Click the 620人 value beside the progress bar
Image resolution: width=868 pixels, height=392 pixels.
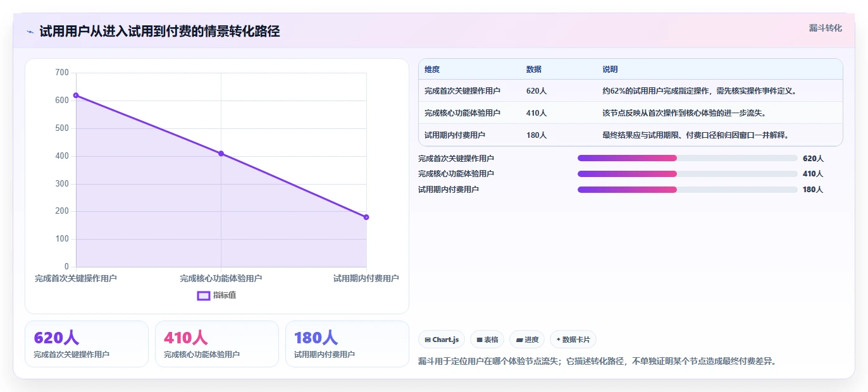click(x=813, y=159)
